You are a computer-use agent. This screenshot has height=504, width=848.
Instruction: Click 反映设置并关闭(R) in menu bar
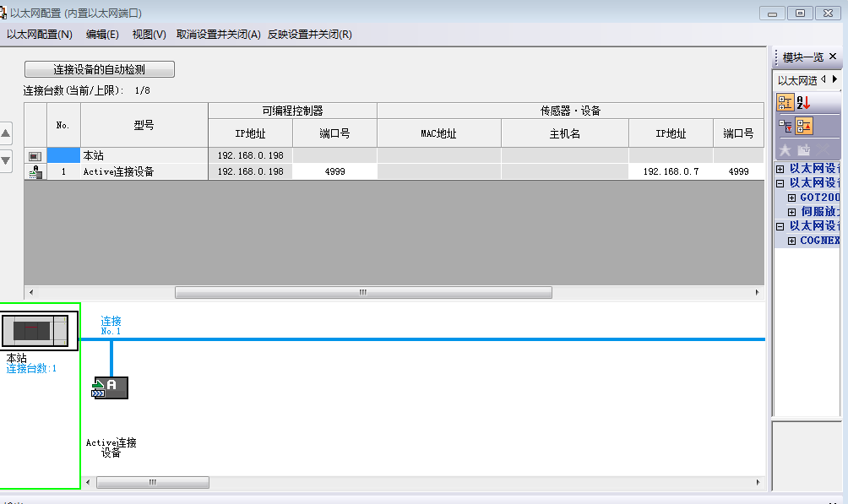(x=309, y=35)
